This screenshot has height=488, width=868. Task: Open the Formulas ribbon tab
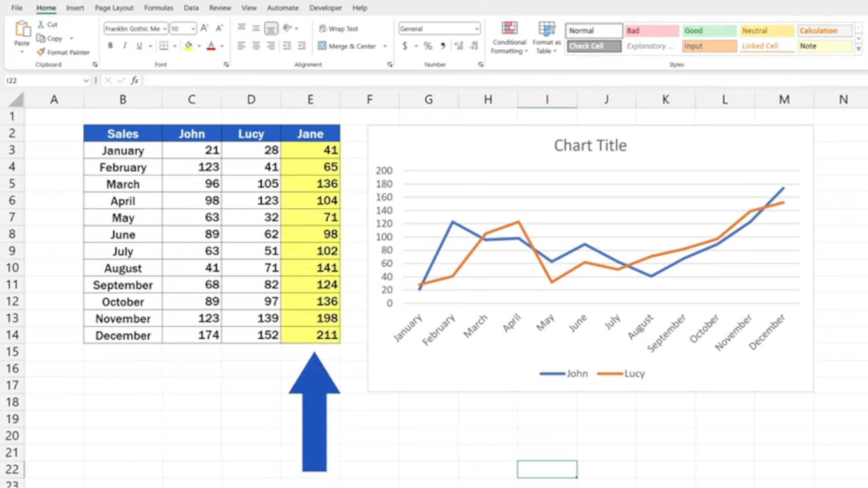pos(158,8)
